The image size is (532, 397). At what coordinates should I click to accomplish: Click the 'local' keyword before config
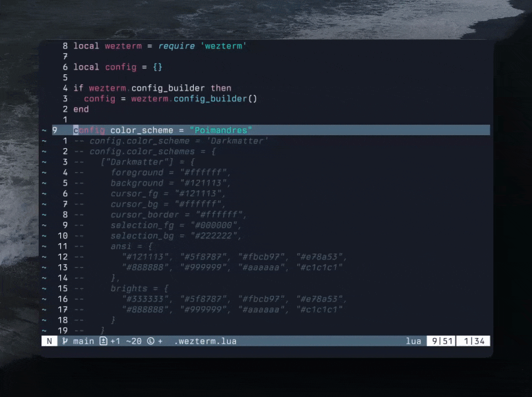pos(86,67)
